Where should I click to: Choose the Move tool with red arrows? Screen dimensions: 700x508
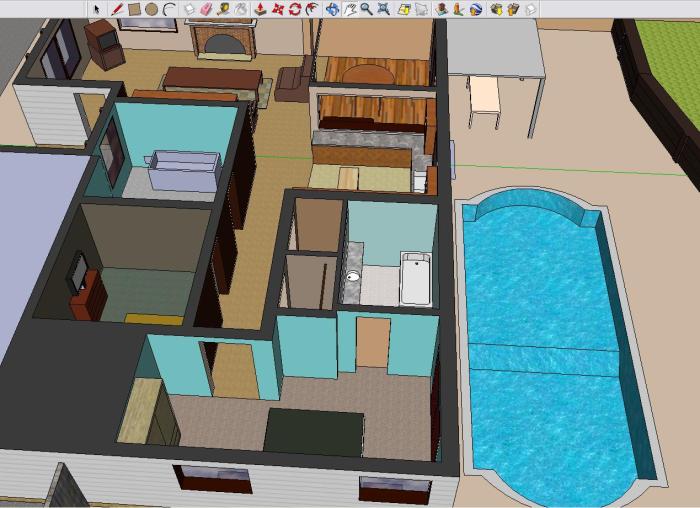click(x=278, y=9)
